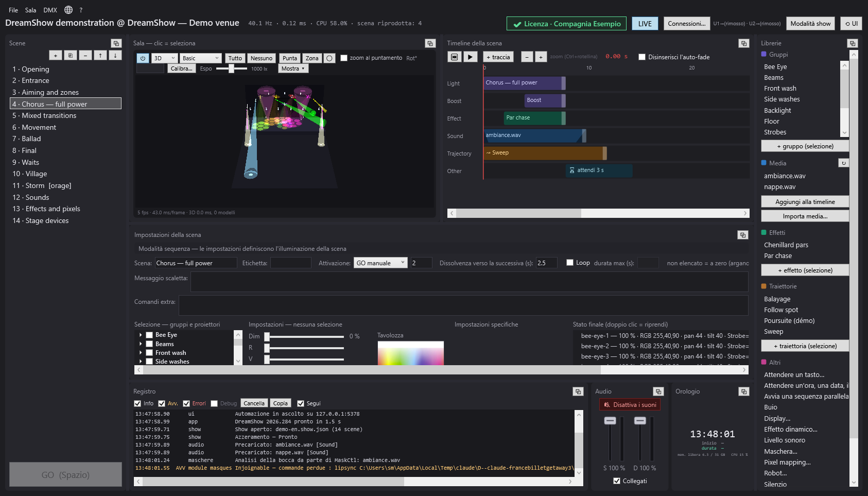Switch to Modalità show
The height and width of the screenshot is (496, 868).
810,24
